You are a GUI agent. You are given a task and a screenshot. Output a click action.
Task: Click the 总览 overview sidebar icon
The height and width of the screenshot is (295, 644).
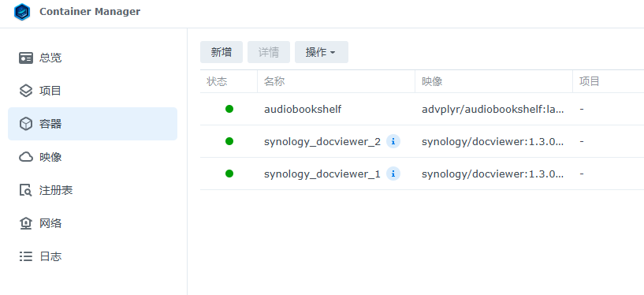26,58
